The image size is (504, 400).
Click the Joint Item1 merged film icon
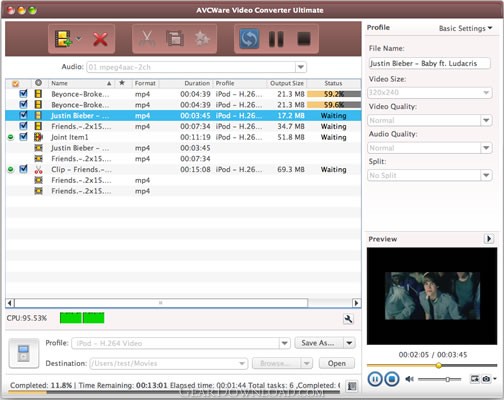click(39, 137)
